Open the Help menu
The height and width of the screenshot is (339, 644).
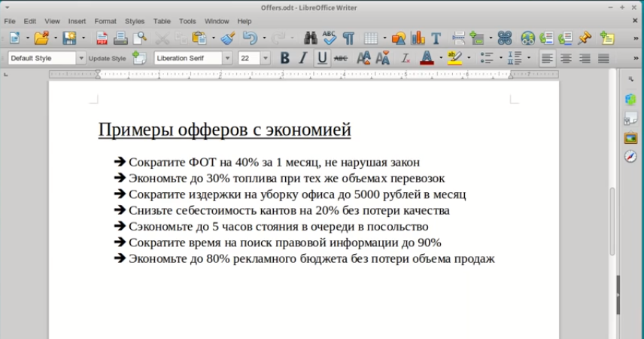click(x=244, y=21)
